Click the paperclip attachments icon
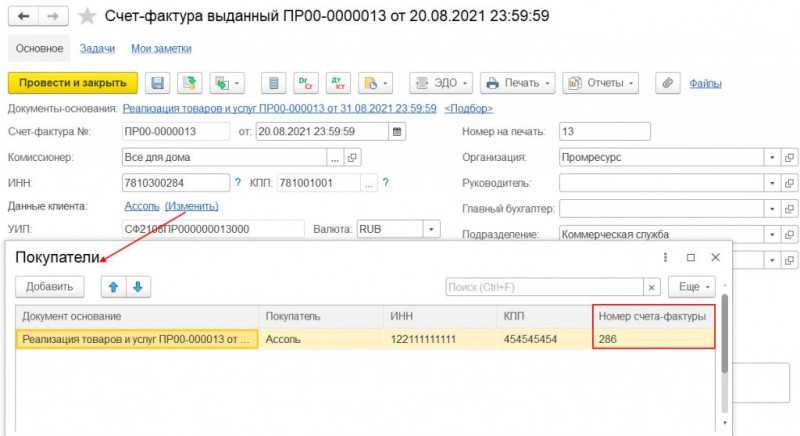This screenshot has height=436, width=800. [x=668, y=83]
